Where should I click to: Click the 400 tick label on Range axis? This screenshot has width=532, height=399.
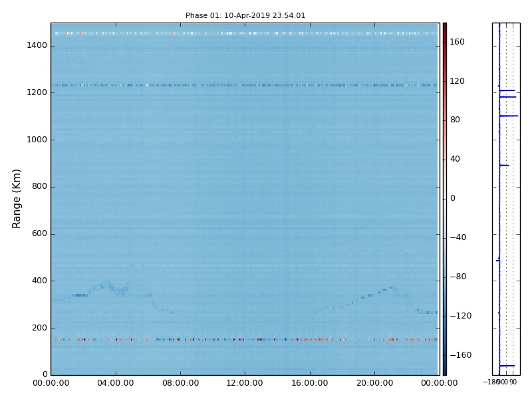39,281
